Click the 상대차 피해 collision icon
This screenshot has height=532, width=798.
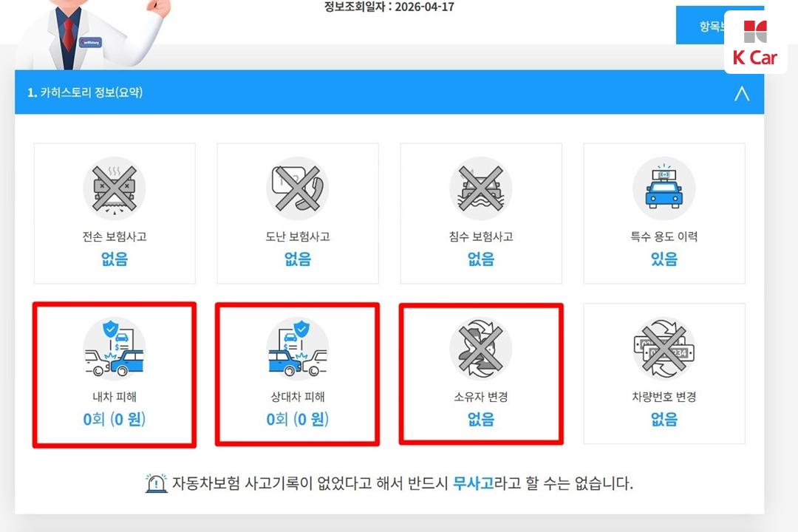pos(298,349)
